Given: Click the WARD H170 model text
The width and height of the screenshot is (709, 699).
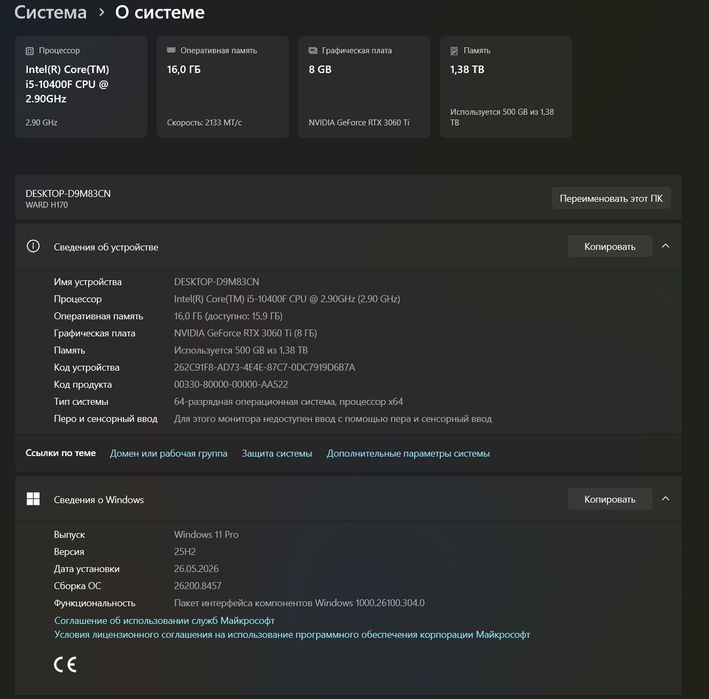Looking at the screenshot, I should coord(47,205).
